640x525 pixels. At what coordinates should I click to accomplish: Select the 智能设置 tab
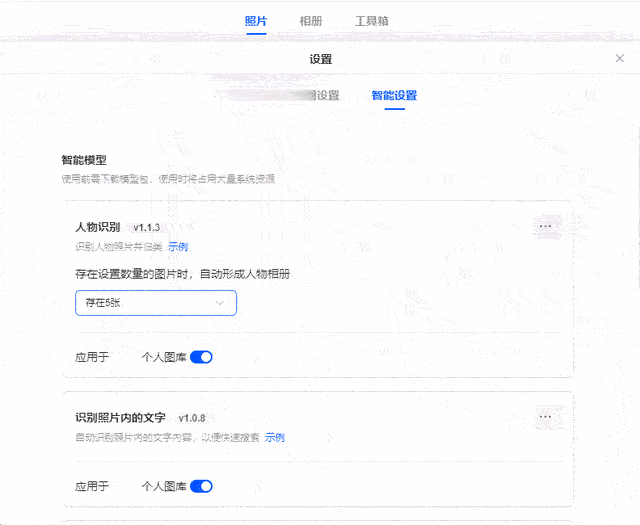(394, 96)
